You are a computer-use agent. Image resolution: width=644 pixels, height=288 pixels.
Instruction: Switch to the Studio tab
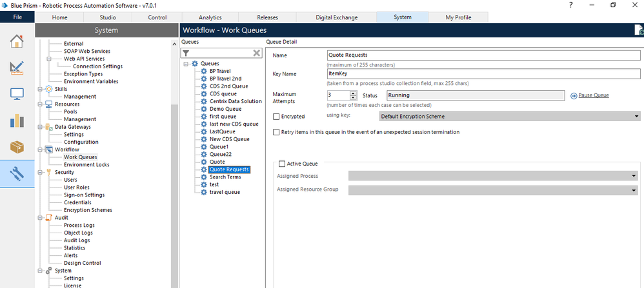coord(108,17)
